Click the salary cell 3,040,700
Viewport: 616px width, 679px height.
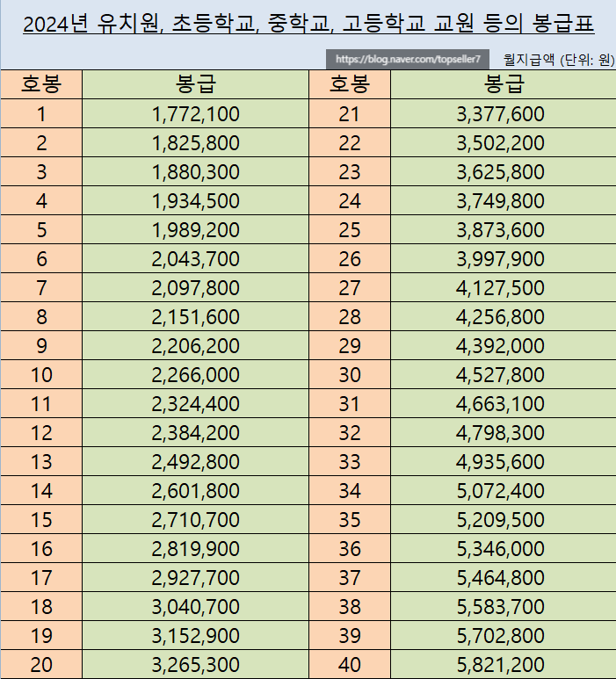(195, 607)
